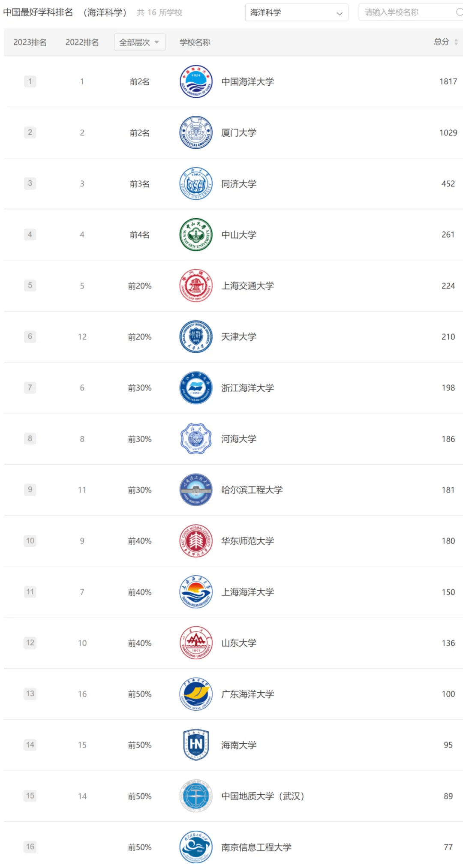Click the 广东海洋大学 school name

247,694
